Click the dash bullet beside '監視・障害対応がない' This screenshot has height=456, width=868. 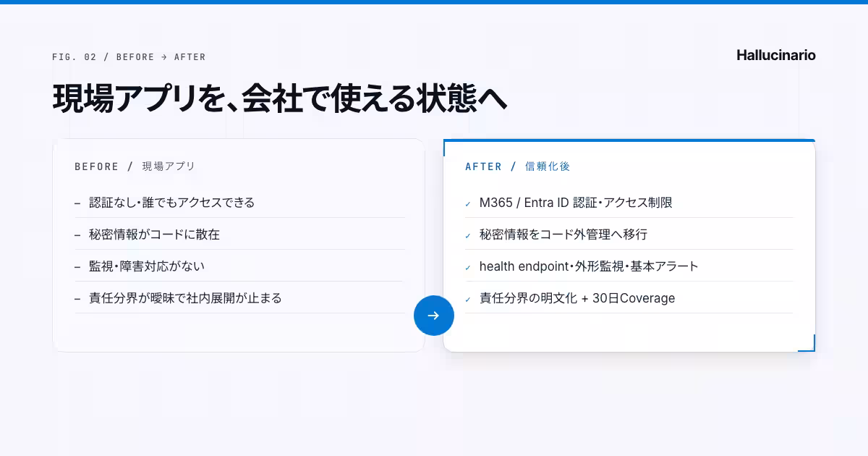tap(77, 267)
